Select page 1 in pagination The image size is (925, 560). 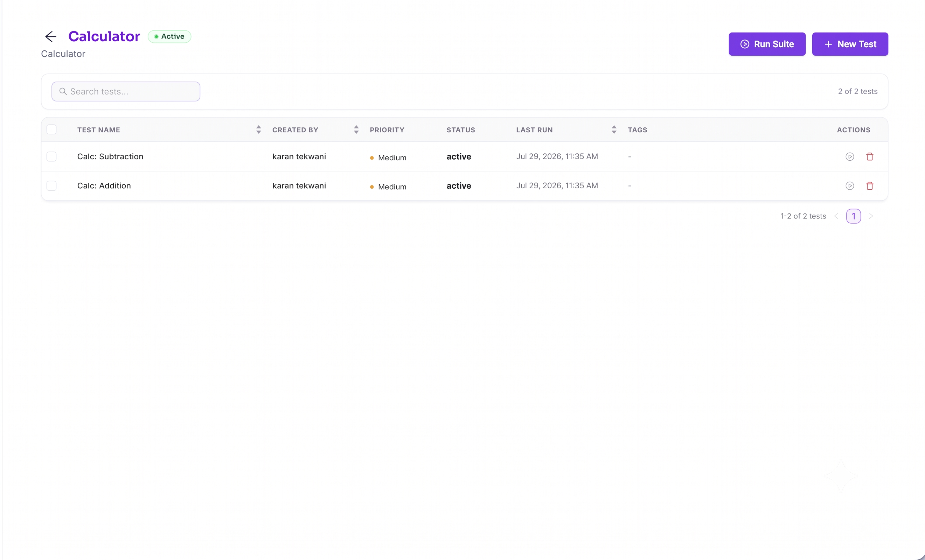(853, 216)
